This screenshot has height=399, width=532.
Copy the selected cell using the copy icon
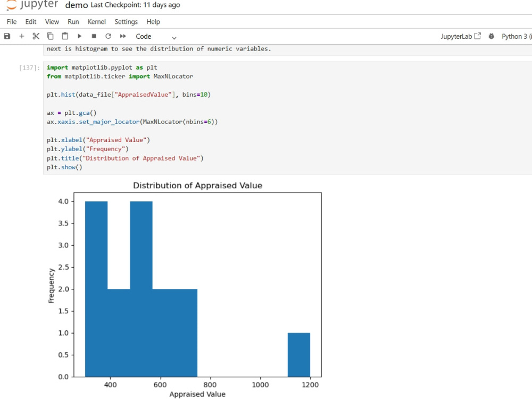[x=50, y=36]
